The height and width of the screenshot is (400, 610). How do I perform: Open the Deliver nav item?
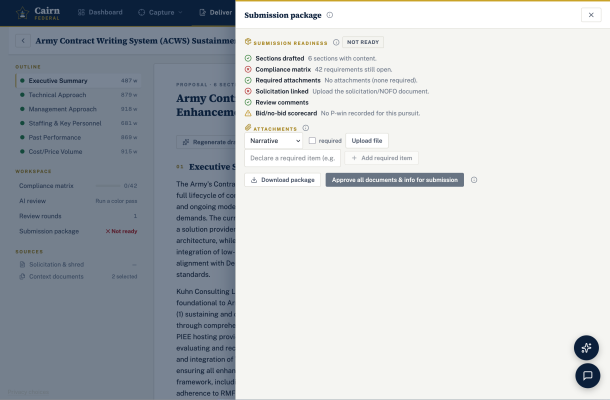(216, 12)
